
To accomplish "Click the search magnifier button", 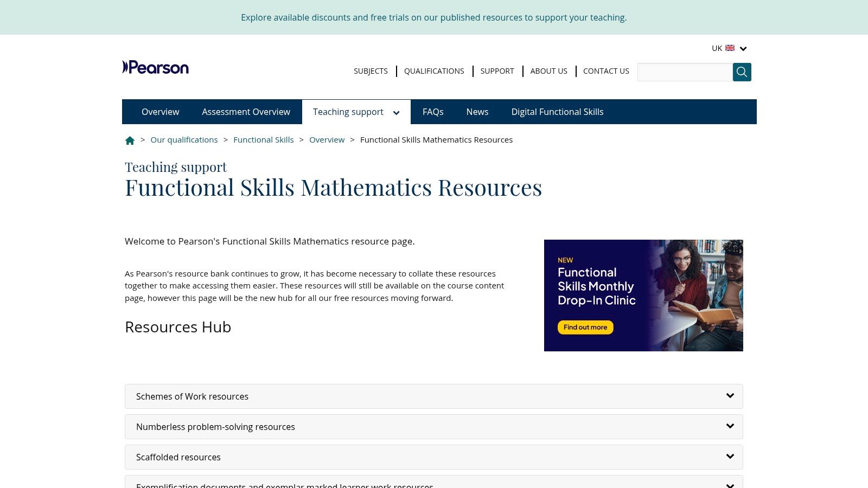I will [742, 72].
